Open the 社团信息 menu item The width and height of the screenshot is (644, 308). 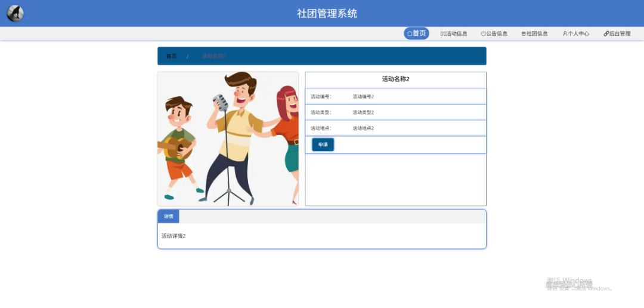tap(534, 33)
